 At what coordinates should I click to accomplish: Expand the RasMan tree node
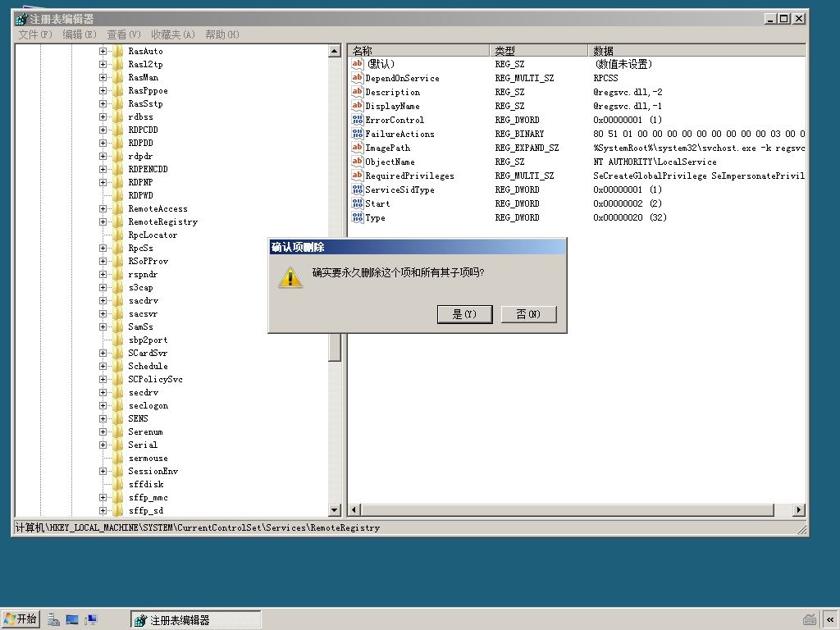[x=103, y=77]
